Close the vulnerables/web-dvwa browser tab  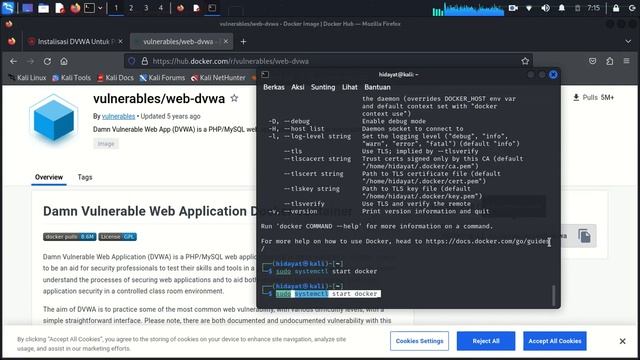click(226, 41)
